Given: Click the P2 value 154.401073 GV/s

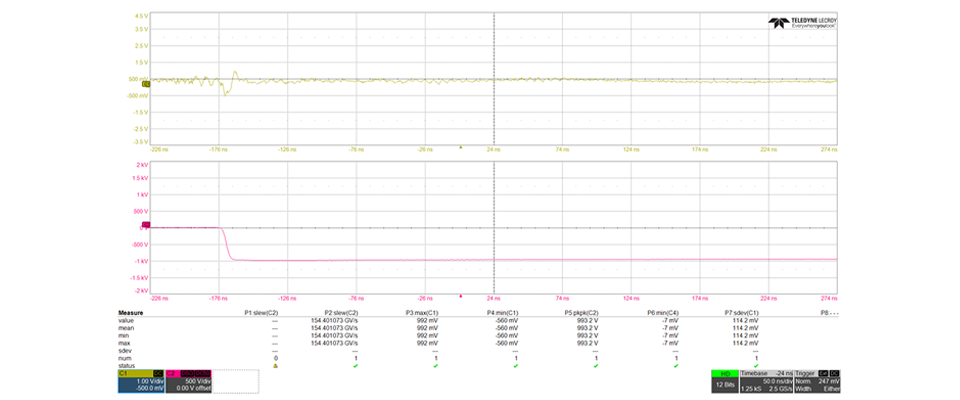Looking at the screenshot, I should pos(334,320).
